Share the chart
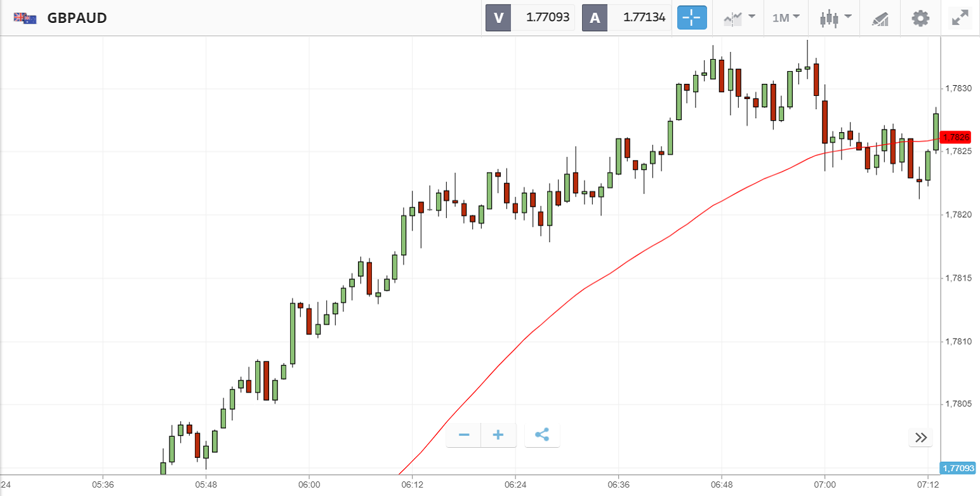The height and width of the screenshot is (496, 980). click(542, 435)
